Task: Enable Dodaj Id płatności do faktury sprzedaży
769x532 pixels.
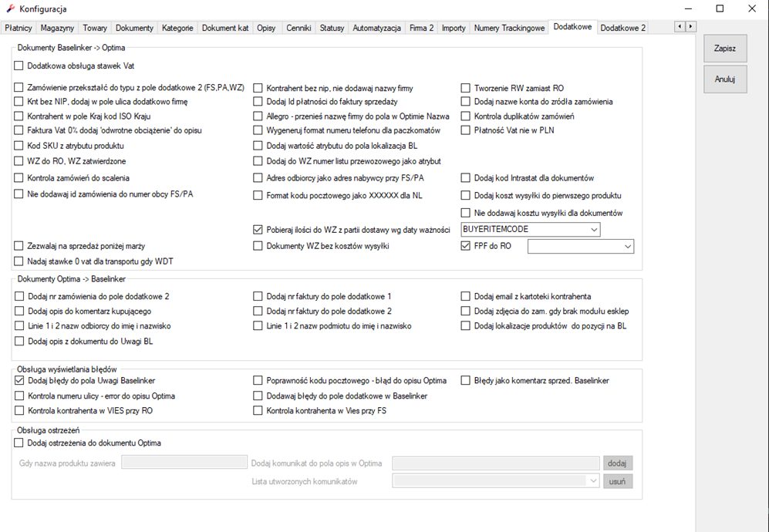Action: (258, 102)
